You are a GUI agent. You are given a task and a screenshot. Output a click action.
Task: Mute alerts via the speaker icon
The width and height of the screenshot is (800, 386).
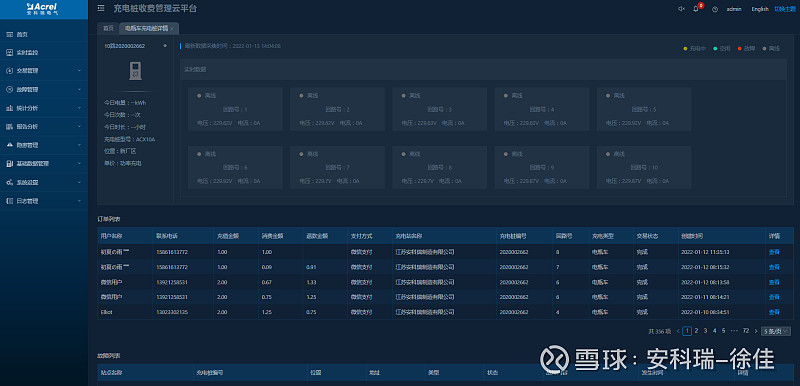coord(681,9)
